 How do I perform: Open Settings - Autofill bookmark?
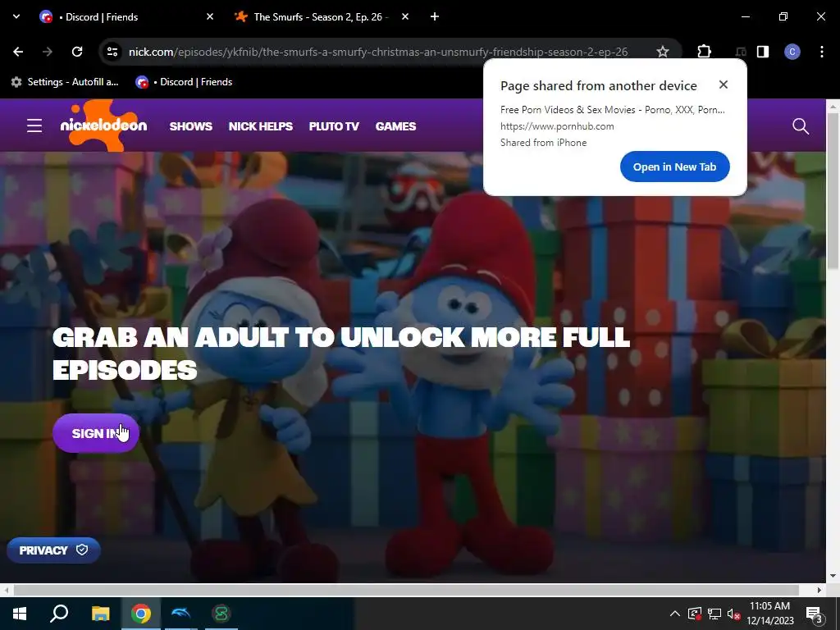point(65,82)
